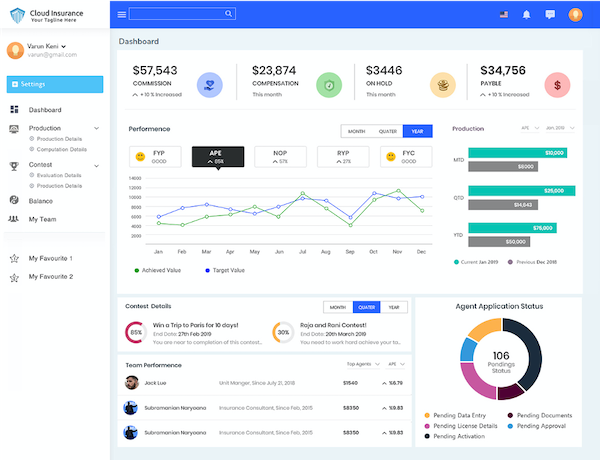Viewport: 600px width, 460px height.
Task: Click the My Team people icon
Action: point(14,218)
